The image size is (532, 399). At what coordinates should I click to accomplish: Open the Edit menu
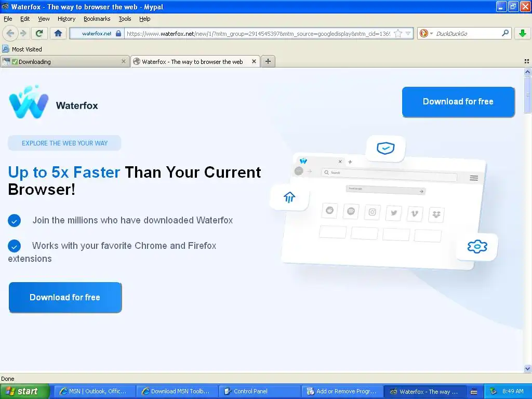tap(25, 19)
